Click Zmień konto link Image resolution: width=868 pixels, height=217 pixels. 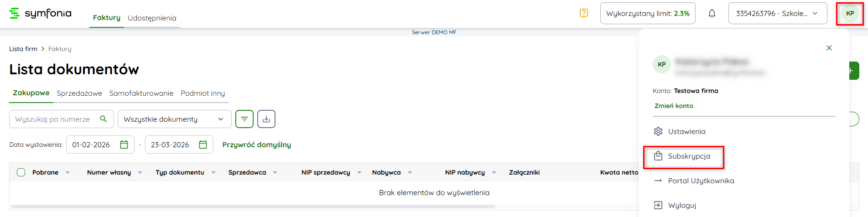pyautogui.click(x=674, y=106)
